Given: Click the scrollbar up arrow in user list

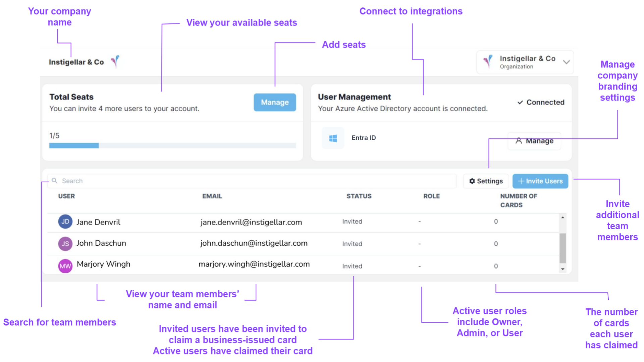Looking at the screenshot, I should pos(562,218).
